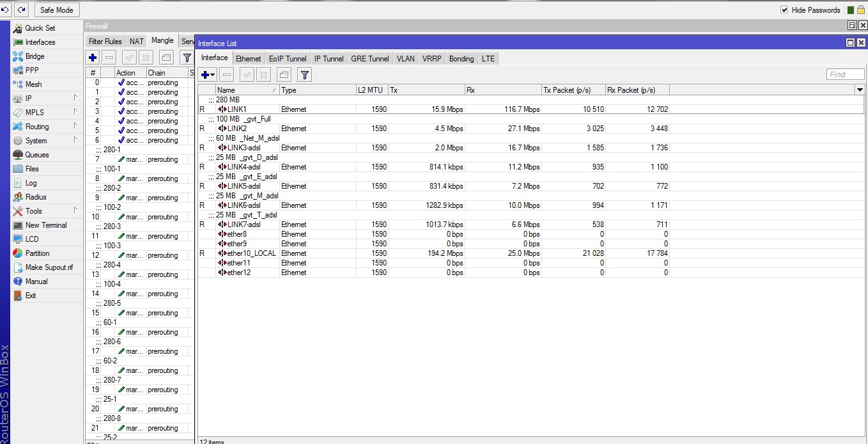868x444 pixels.
Task: Open Queues from the sidebar
Action: pos(37,155)
